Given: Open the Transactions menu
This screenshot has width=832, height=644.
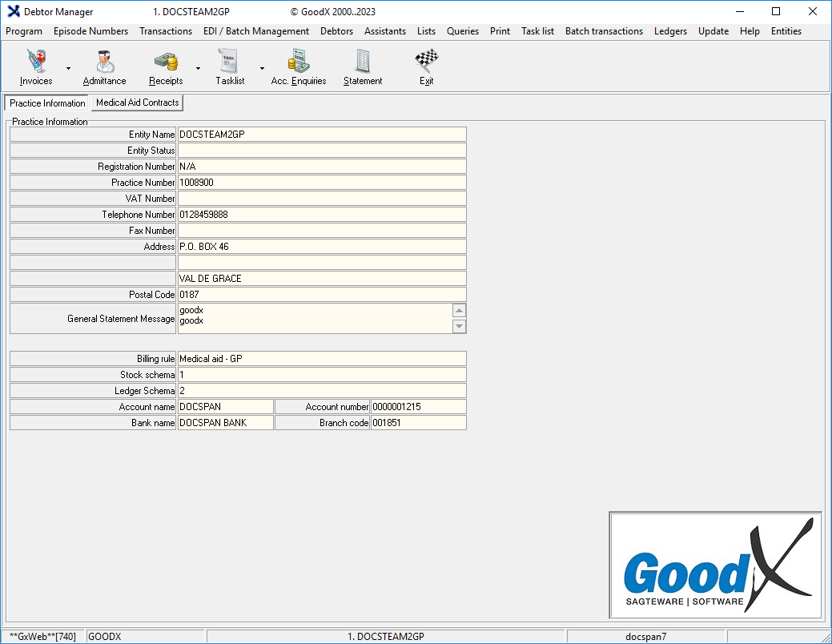Looking at the screenshot, I should (x=166, y=31).
